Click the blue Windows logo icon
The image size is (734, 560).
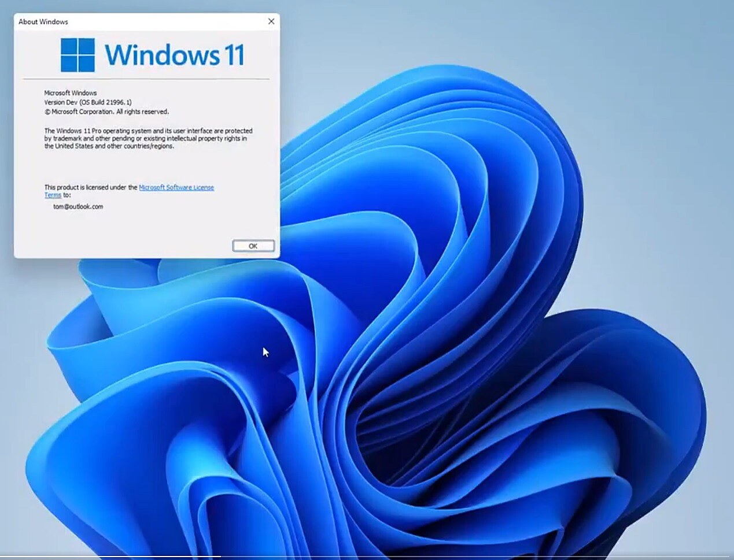(x=78, y=55)
